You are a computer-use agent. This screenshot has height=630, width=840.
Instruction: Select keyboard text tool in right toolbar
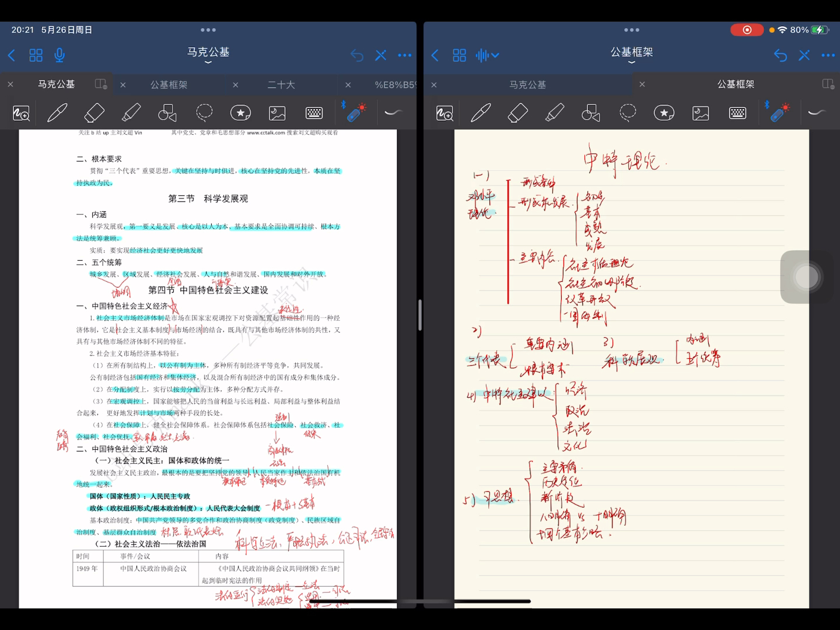click(x=737, y=113)
